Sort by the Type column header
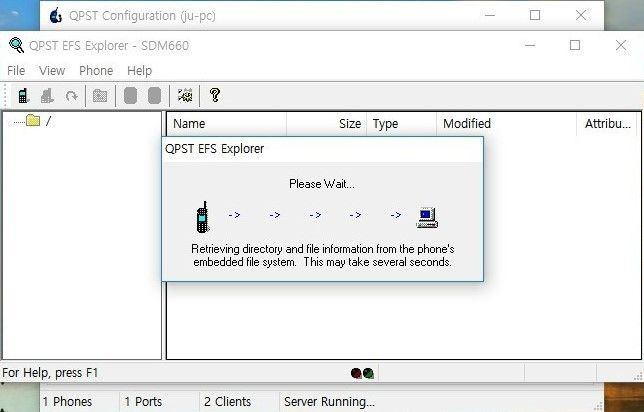Image resolution: width=644 pixels, height=412 pixels. click(401, 124)
